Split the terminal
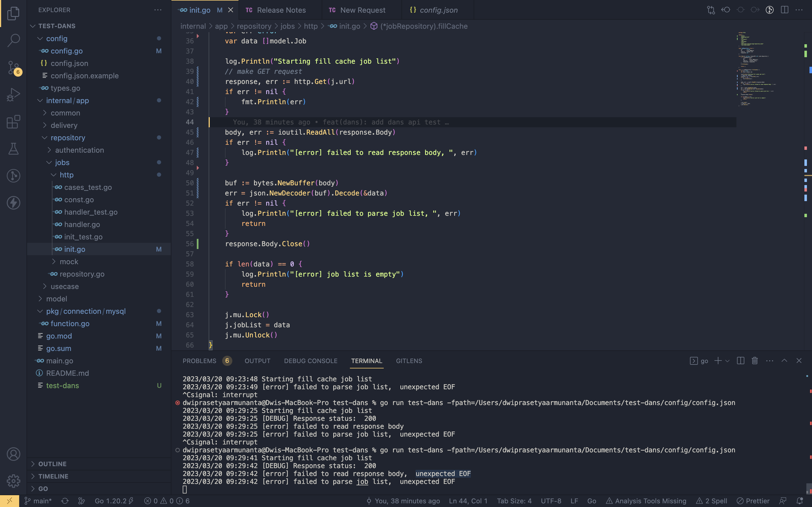Image resolution: width=812 pixels, height=507 pixels. point(740,361)
